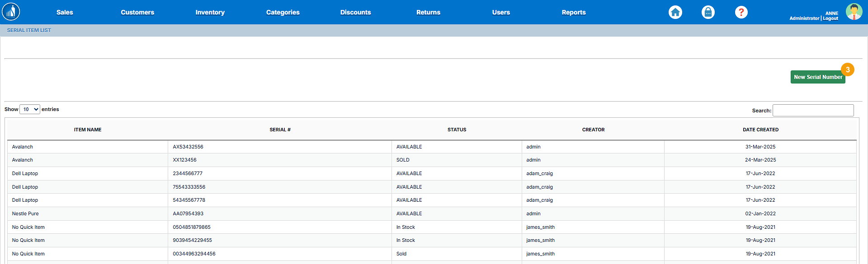868x264 pixels.
Task: Click the home icon in header
Action: tap(675, 12)
